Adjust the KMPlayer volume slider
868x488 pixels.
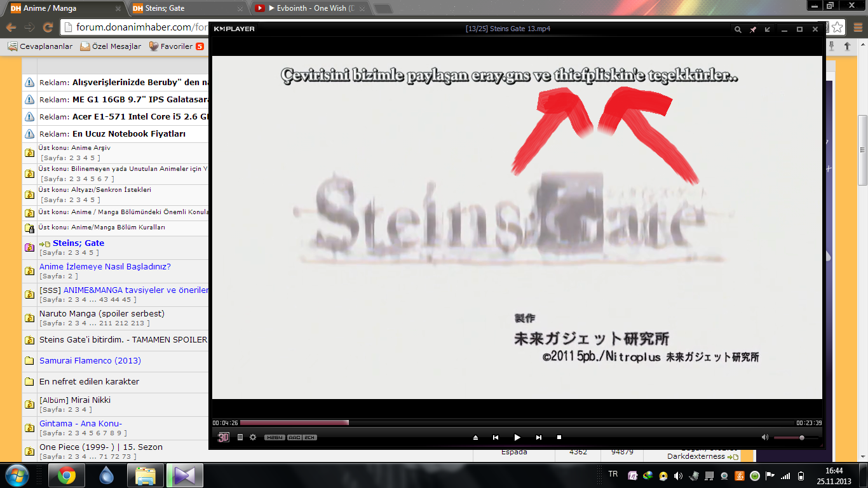click(796, 437)
